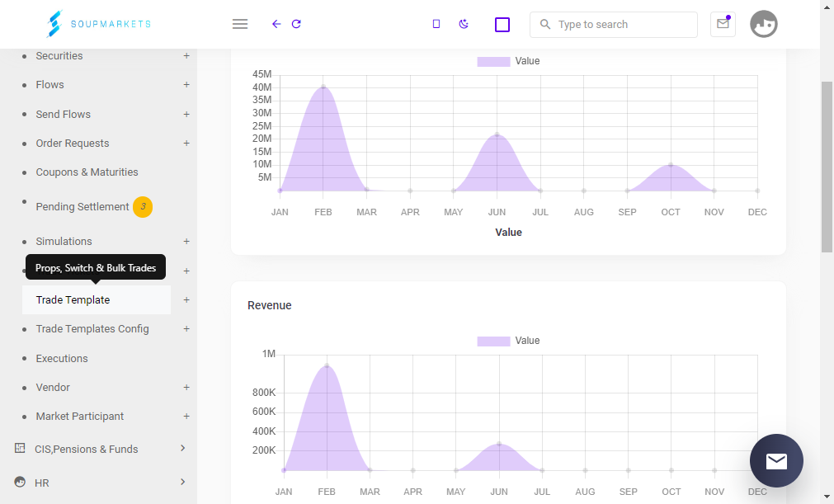The image size is (834, 504).
Task: Click the Pending Settlement badge 3
Action: pyautogui.click(x=143, y=207)
